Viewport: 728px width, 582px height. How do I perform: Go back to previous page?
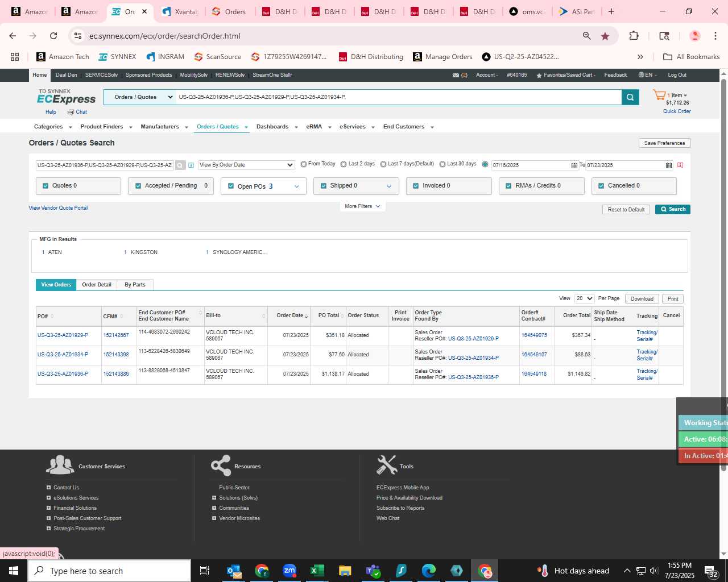[13, 36]
